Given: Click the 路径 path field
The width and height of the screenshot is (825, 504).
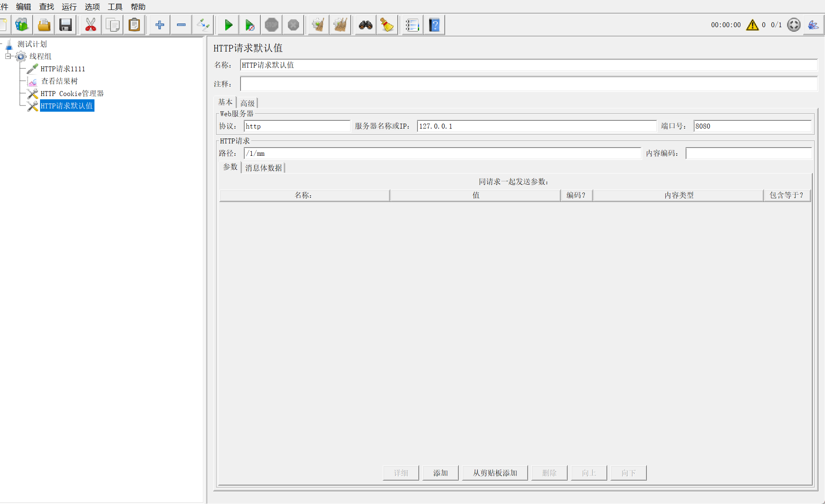Looking at the screenshot, I should pos(443,153).
